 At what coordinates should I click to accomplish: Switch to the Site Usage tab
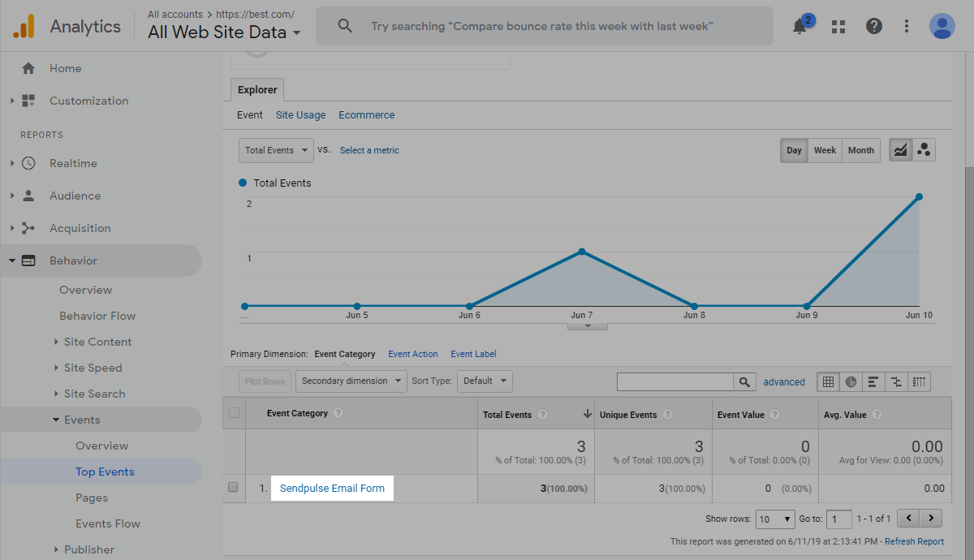300,115
